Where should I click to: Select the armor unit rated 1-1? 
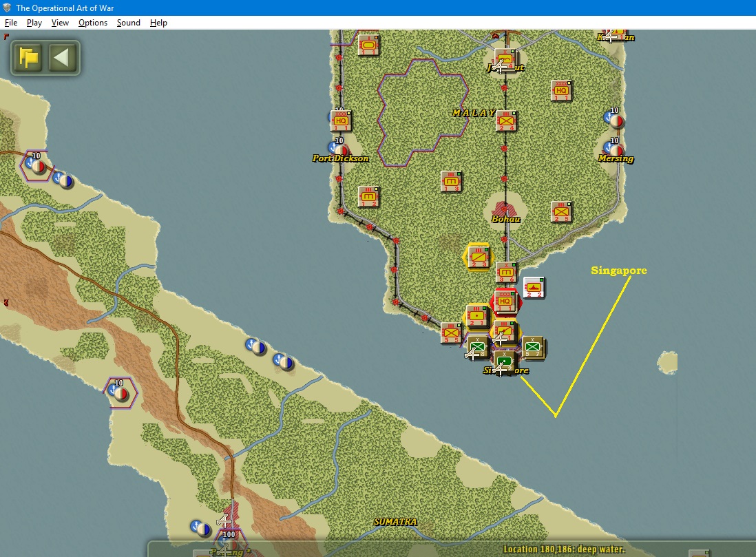tap(368, 46)
